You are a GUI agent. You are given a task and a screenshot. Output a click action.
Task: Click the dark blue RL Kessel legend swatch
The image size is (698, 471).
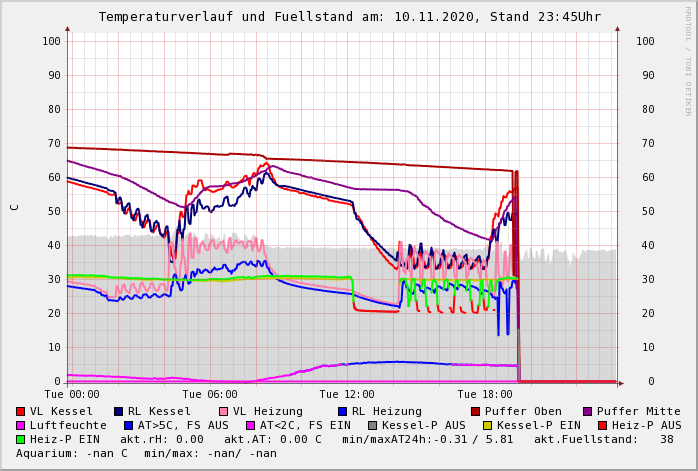pos(119,411)
